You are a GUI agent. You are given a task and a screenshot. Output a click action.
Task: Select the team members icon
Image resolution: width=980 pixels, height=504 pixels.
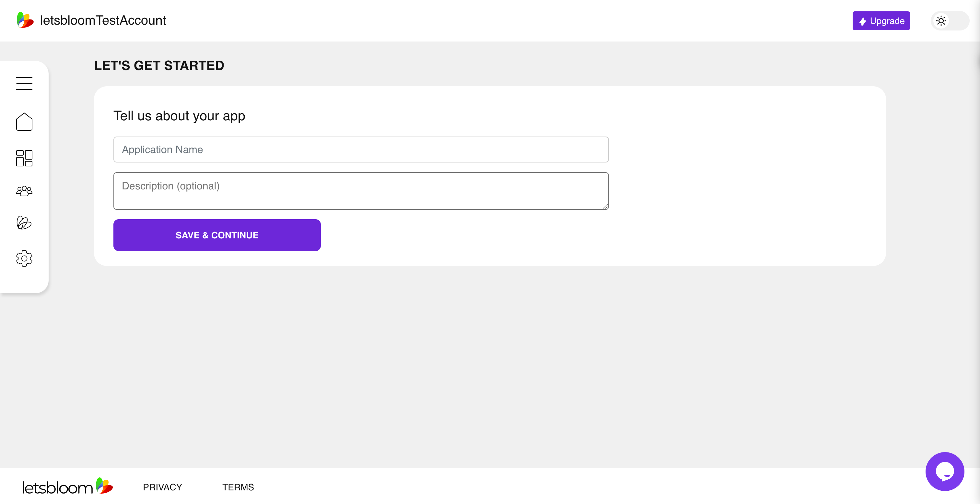click(x=24, y=191)
